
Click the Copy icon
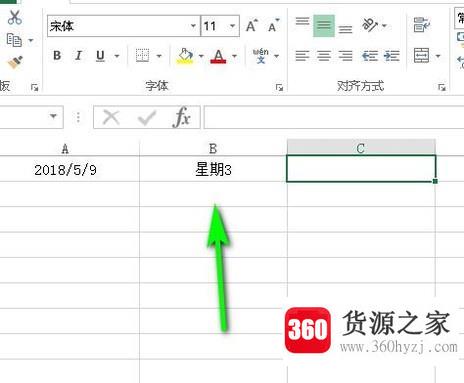point(14,40)
